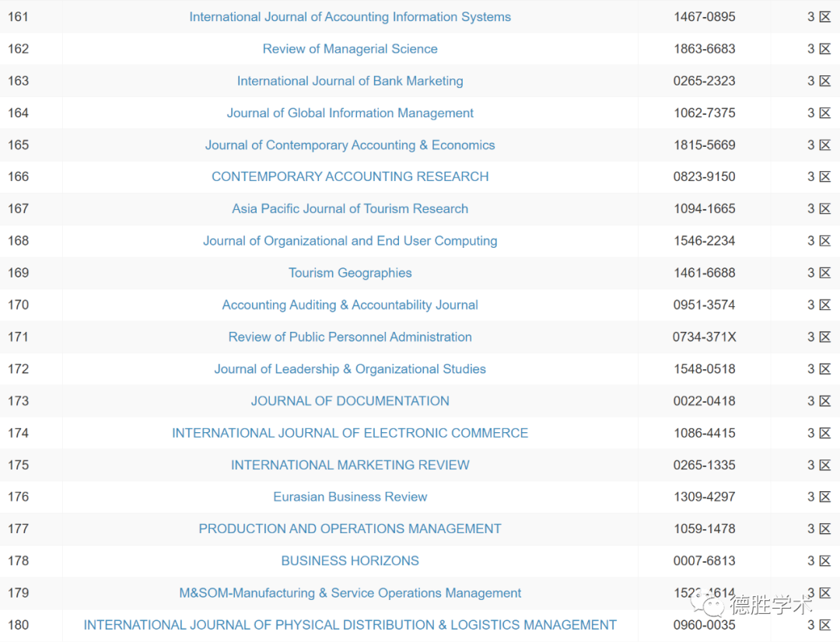This screenshot has height=642, width=840.
Task: Select ISSN 0007-6813 cell
Action: point(704,561)
